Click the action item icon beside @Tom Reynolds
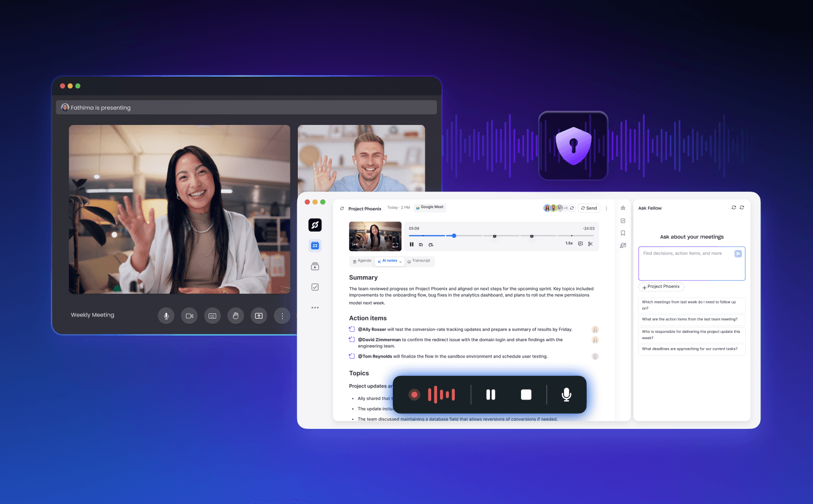 click(352, 356)
